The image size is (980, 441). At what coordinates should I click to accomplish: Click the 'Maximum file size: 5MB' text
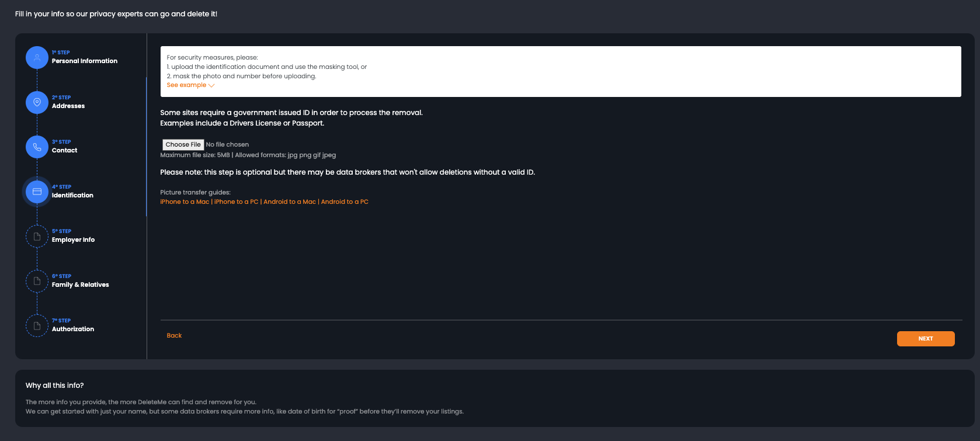pyautogui.click(x=195, y=155)
